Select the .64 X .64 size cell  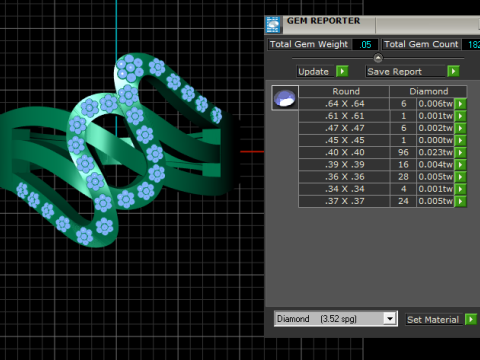tap(345, 104)
